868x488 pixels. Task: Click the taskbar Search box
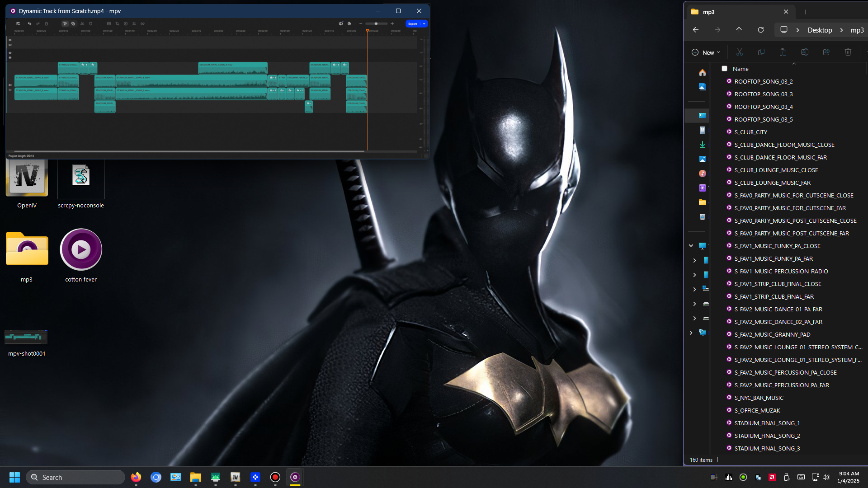coord(75,477)
